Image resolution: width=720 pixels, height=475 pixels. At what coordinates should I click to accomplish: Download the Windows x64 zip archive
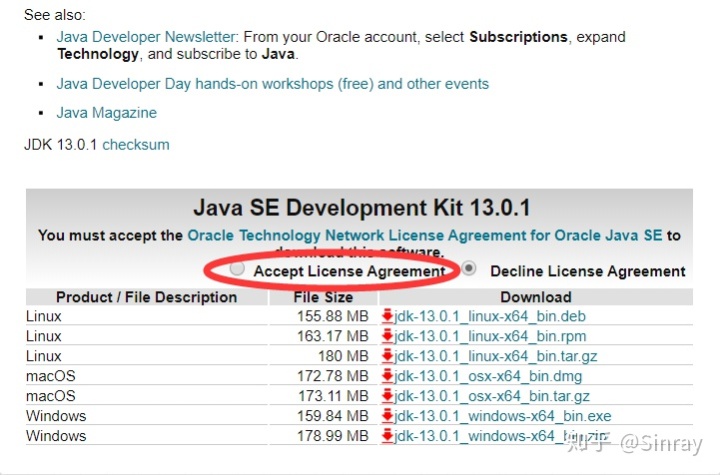pos(501,435)
